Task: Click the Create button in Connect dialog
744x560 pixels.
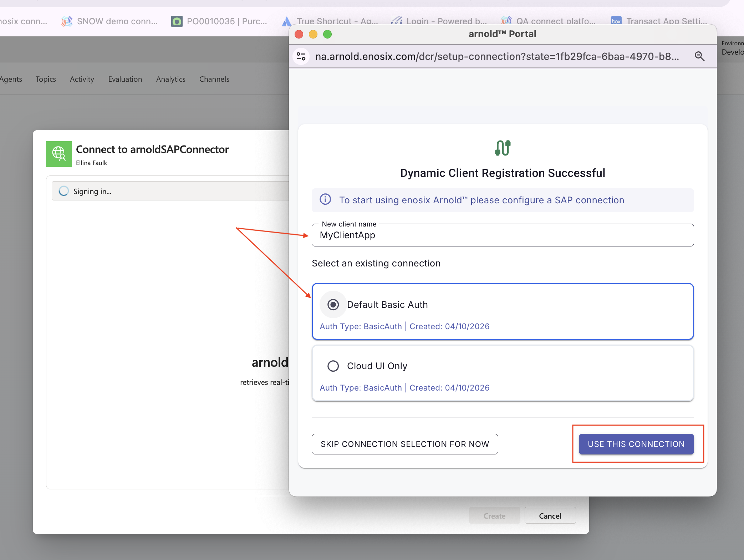Action: [494, 516]
